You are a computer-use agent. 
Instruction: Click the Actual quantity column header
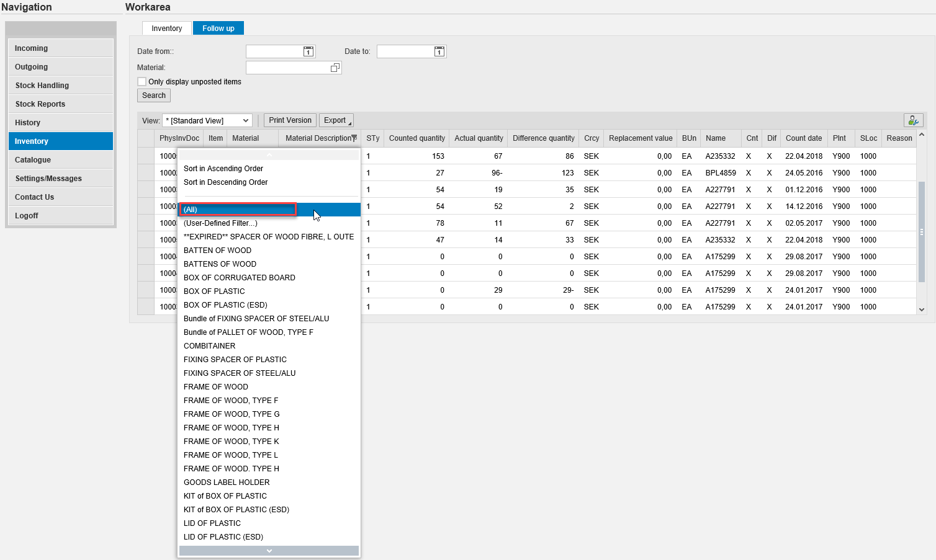point(479,138)
